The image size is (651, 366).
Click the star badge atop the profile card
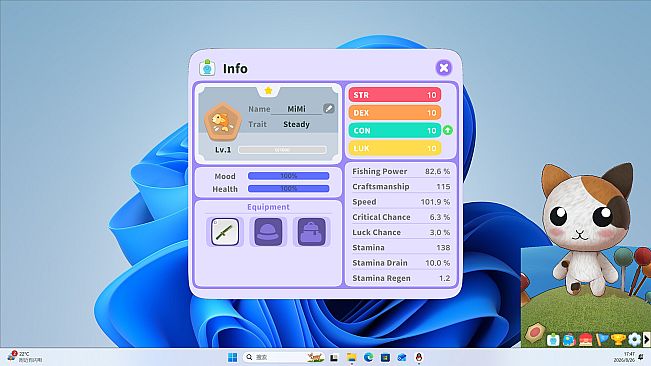pos(268,90)
